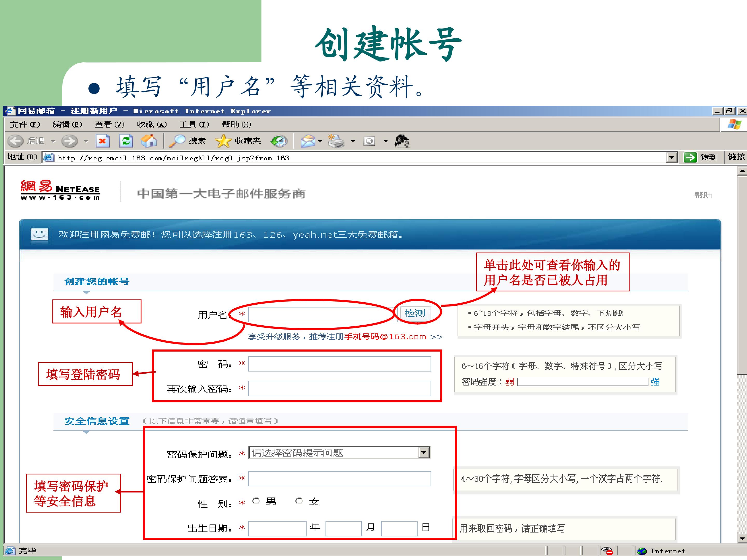Open the Favorites star icon
Viewport: 747px width, 560px height.
click(x=223, y=141)
